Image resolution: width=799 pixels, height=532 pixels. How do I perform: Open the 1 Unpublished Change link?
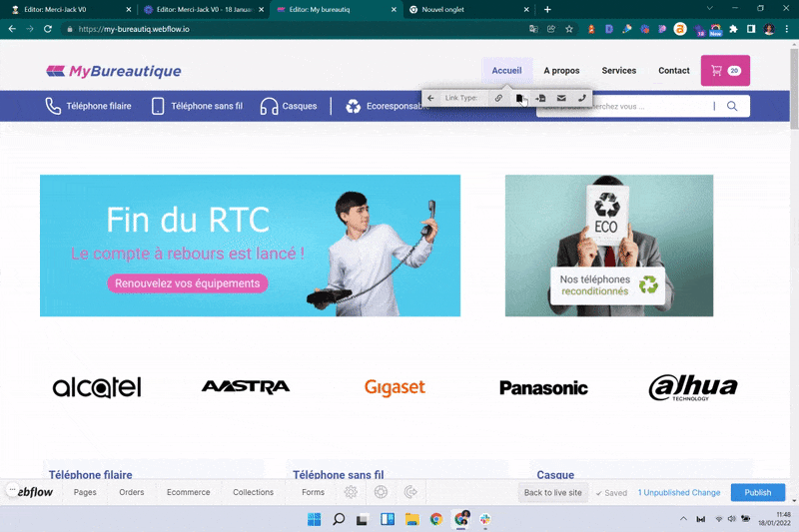coord(679,492)
